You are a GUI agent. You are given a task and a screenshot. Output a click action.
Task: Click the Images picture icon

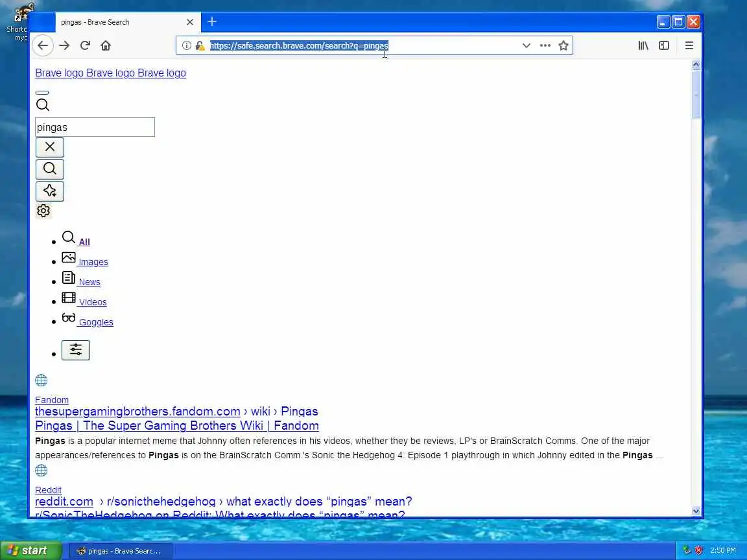(x=69, y=257)
